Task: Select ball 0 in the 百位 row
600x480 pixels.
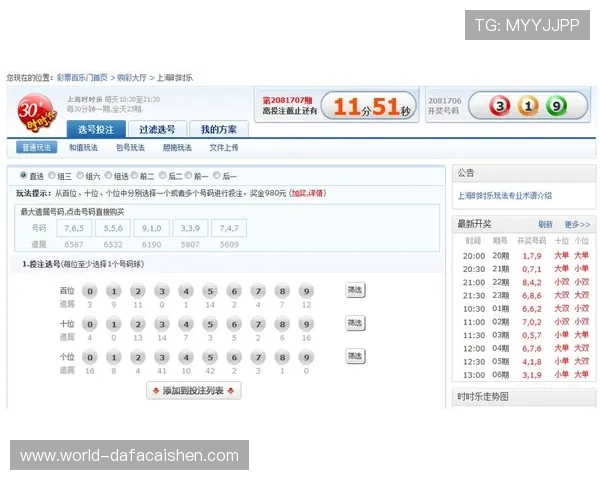Action: [90, 291]
